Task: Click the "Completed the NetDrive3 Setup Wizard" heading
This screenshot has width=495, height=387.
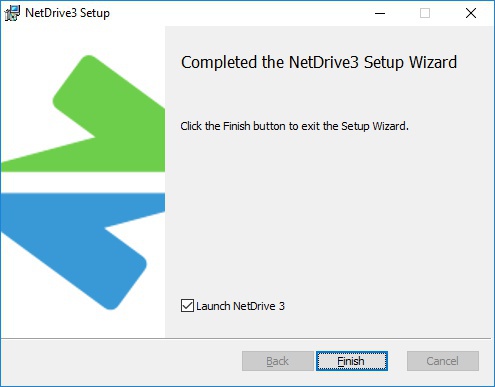Action: pos(319,62)
